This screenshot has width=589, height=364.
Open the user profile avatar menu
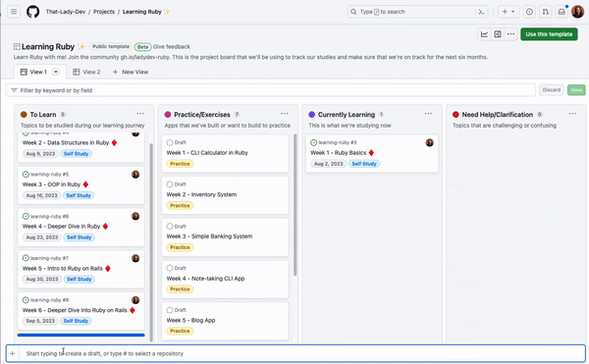point(578,12)
